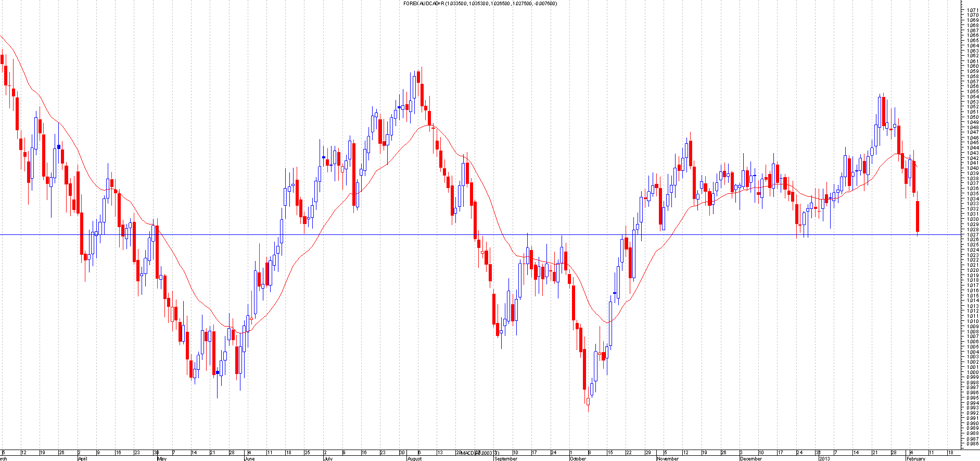Click the June month marker
The width and height of the screenshot is (980, 461).
[x=249, y=458]
